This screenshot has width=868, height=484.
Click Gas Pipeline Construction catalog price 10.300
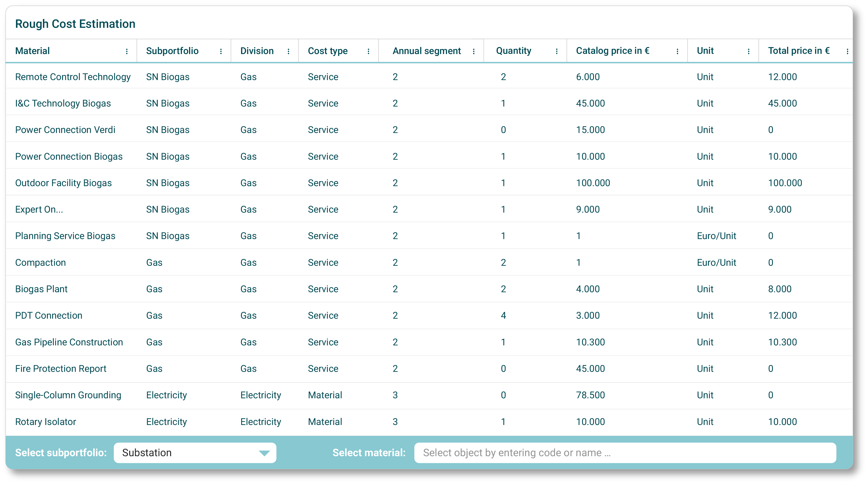(590, 342)
